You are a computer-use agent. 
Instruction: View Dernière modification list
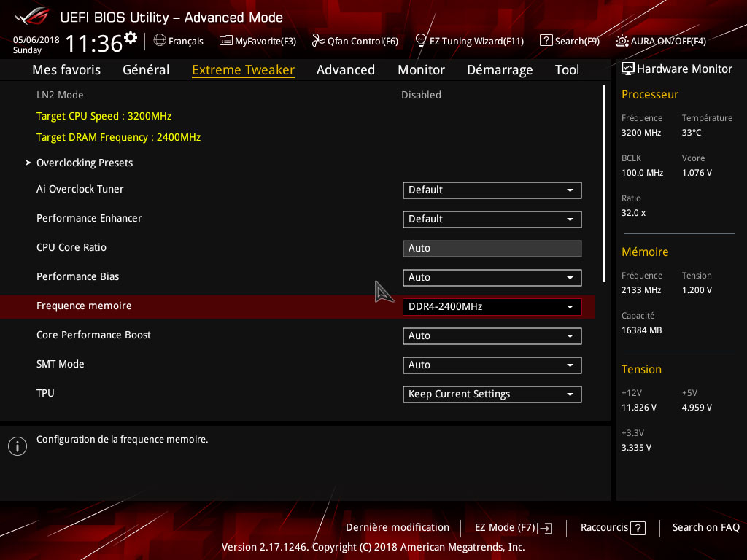tap(398, 528)
